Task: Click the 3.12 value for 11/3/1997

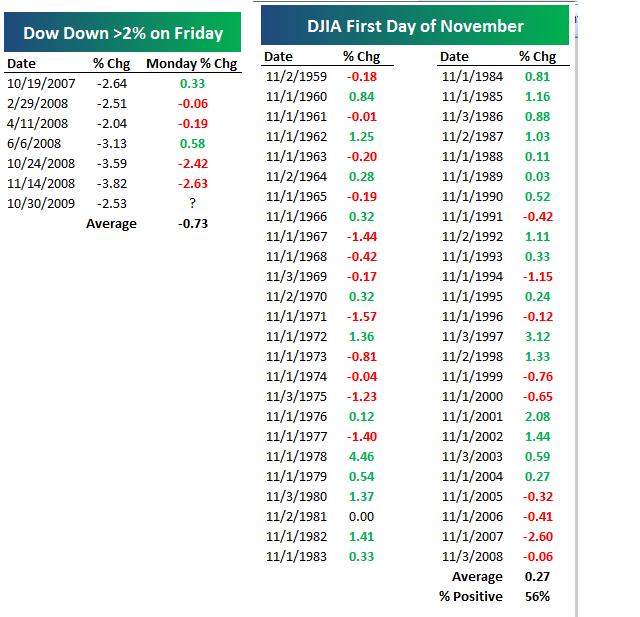Action: click(537, 338)
